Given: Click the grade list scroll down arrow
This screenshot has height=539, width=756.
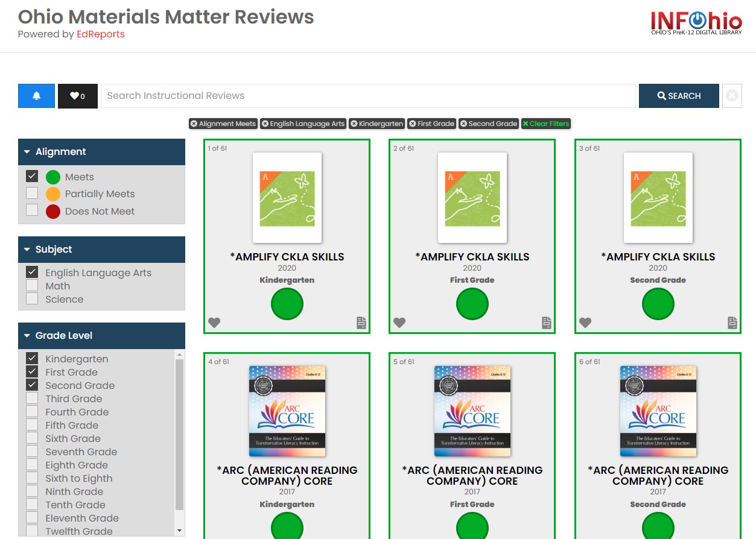Looking at the screenshot, I should [179, 531].
